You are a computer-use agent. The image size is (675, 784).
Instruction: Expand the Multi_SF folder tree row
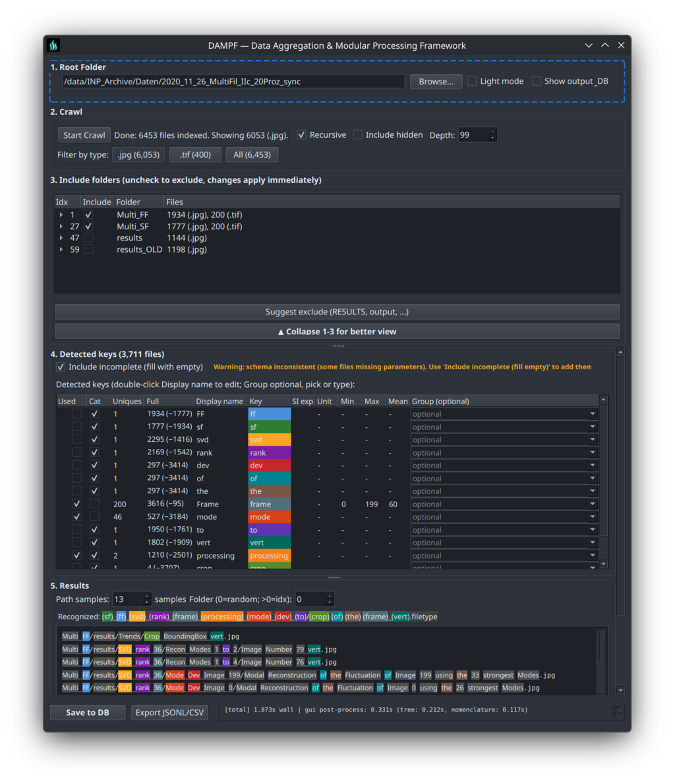coord(61,226)
